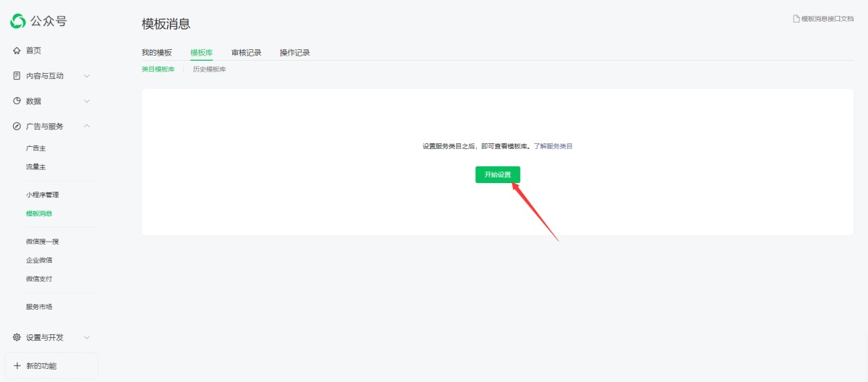Viewport: 868px width, 382px height.
Task: Click the 公众号 logo icon
Action: click(17, 22)
